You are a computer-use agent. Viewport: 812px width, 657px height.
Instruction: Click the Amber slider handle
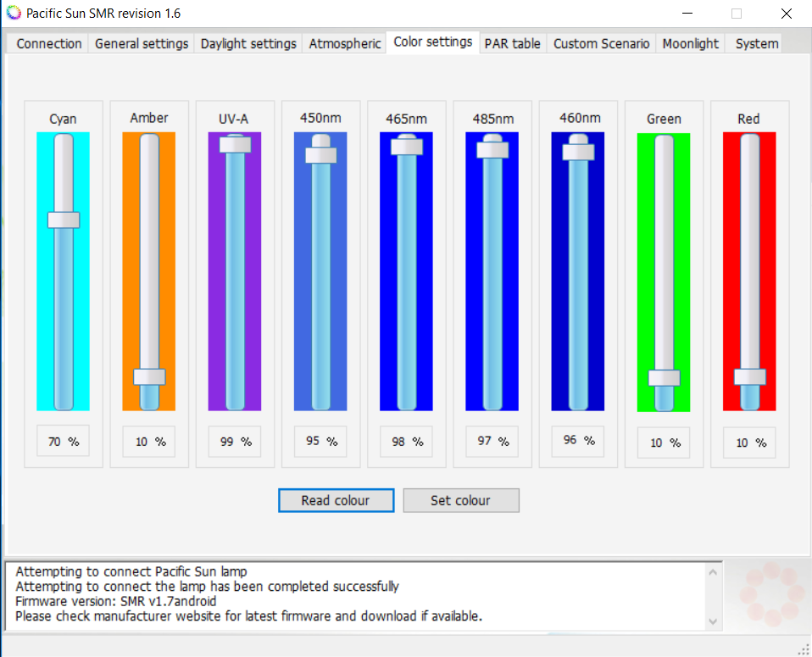(x=150, y=376)
